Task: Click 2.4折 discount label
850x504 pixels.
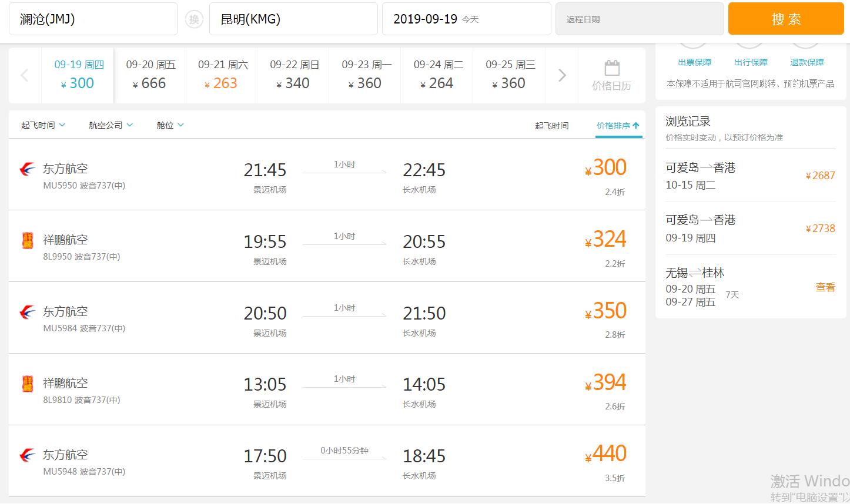Action: click(615, 192)
